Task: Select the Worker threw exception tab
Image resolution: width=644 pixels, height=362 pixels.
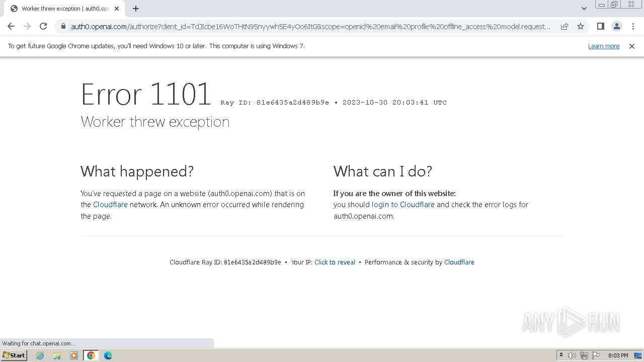Action: point(64,9)
